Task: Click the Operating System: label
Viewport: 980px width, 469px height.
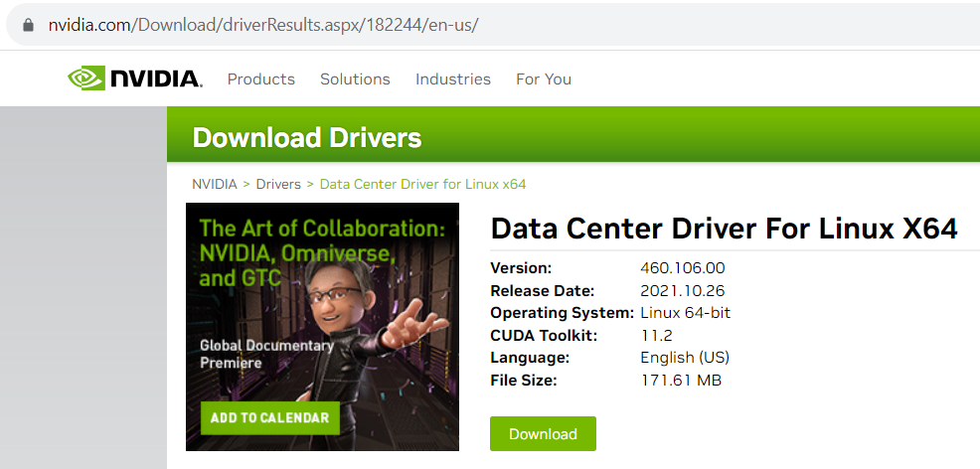Action: [x=563, y=313]
